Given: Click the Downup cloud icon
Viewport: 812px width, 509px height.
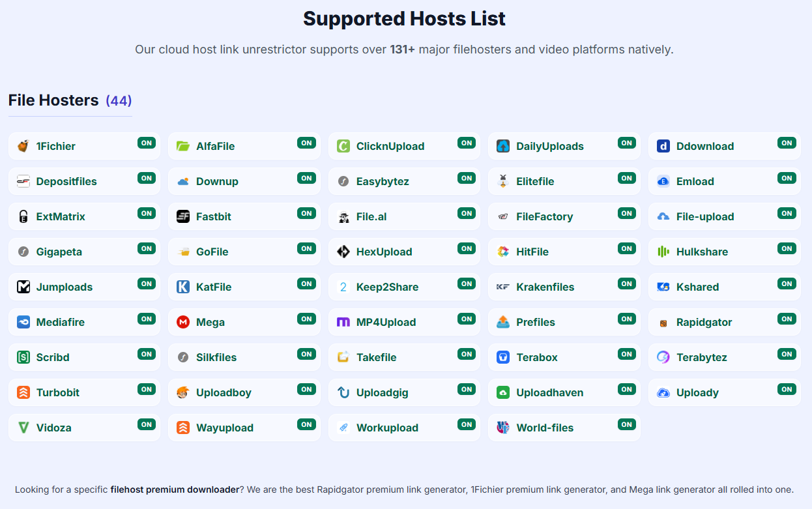Looking at the screenshot, I should [183, 181].
